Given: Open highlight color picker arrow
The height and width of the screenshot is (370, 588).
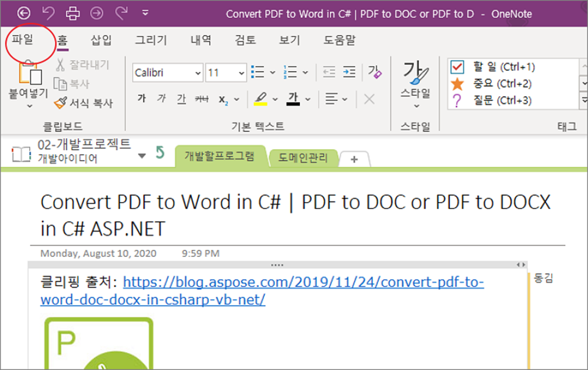Looking at the screenshot, I should (275, 99).
